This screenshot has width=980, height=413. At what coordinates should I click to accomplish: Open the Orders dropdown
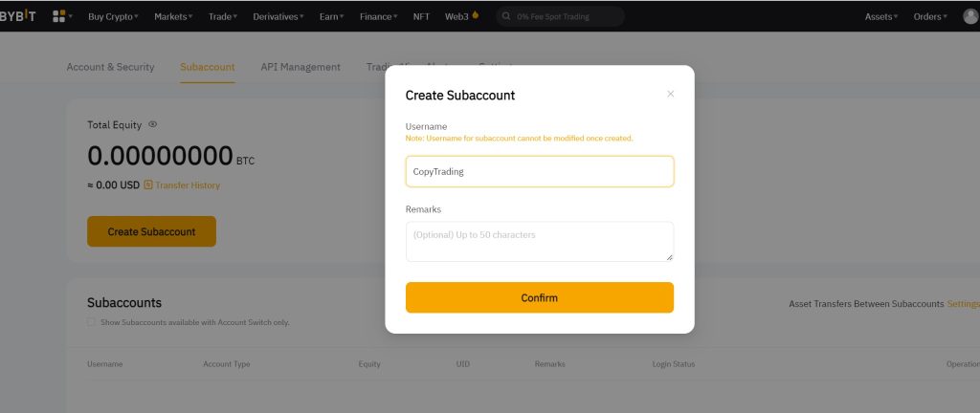coord(931,17)
